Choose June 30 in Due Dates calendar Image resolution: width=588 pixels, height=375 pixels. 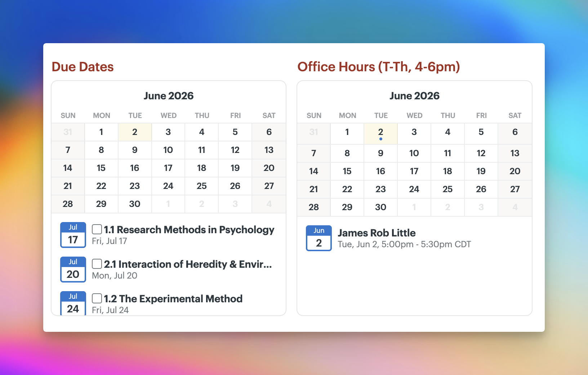[135, 204]
